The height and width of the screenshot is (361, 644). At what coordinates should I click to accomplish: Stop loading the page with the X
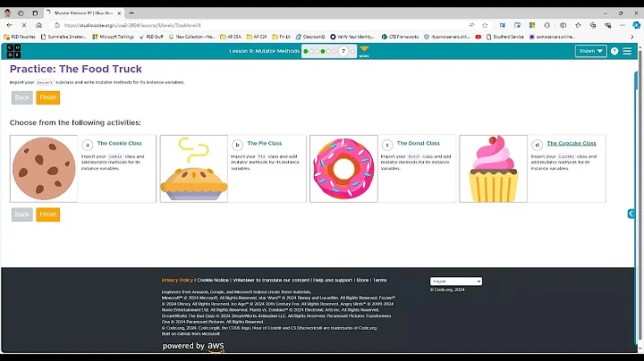[24, 25]
